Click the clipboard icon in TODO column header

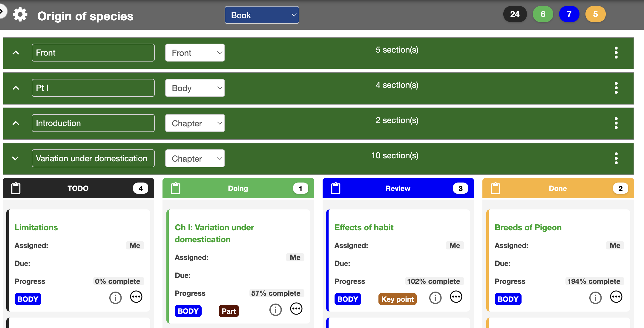pyautogui.click(x=16, y=188)
